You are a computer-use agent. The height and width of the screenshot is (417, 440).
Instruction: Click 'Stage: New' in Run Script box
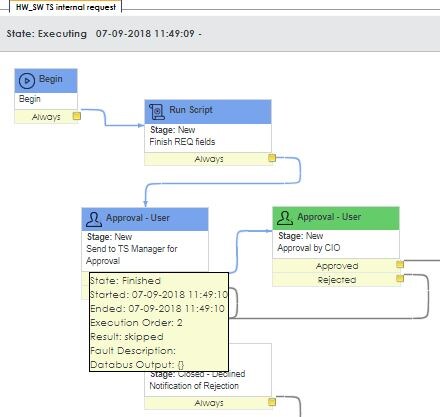click(173, 130)
